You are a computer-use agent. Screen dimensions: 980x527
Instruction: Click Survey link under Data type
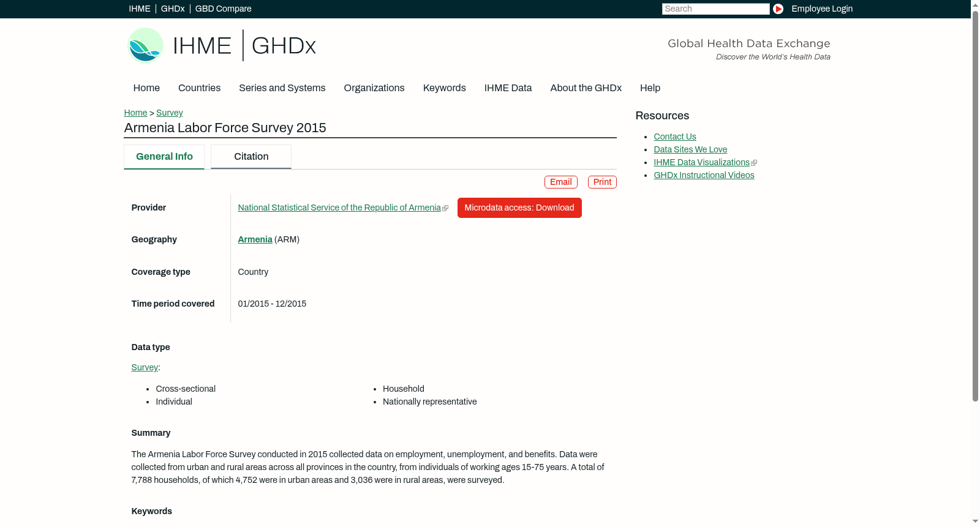click(145, 367)
